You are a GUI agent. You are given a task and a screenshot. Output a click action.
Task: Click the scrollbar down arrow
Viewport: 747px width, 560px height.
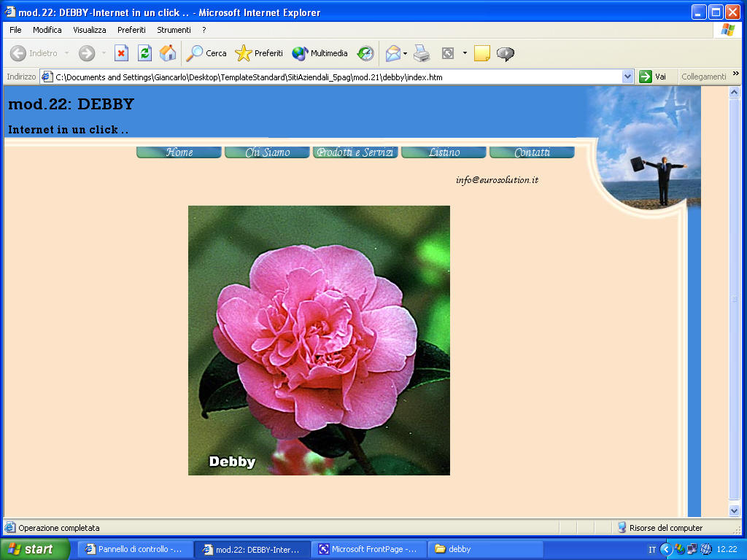click(734, 510)
